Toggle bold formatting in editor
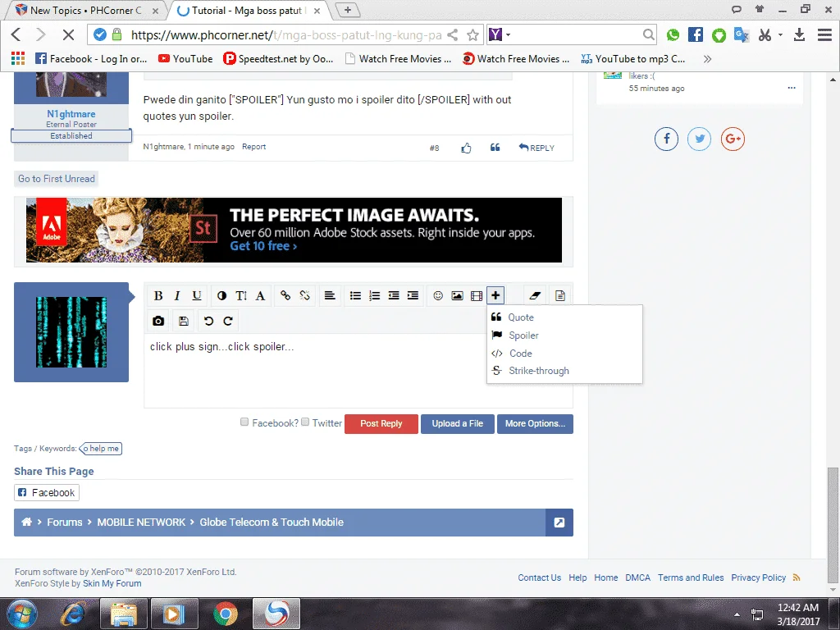This screenshot has height=630, width=840. point(158,295)
